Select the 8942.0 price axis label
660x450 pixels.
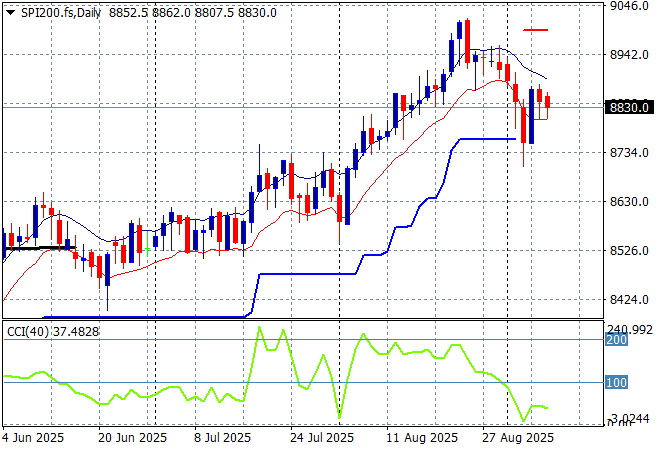pyautogui.click(x=629, y=55)
